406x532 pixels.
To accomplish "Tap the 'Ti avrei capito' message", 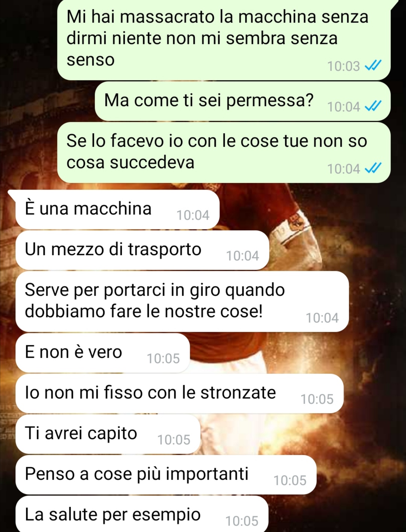I will 108,434.
